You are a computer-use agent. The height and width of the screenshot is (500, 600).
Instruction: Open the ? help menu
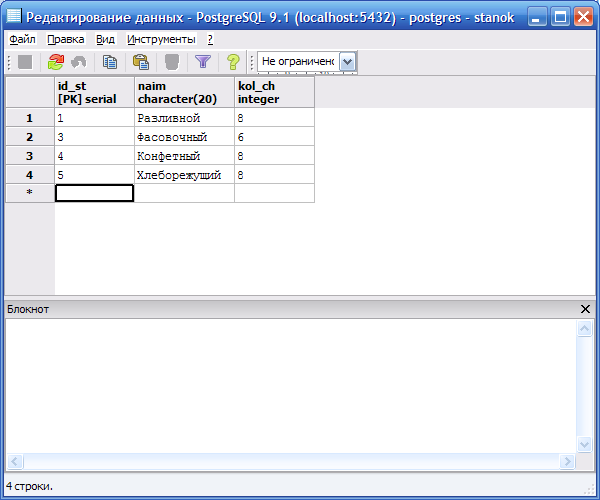210,39
